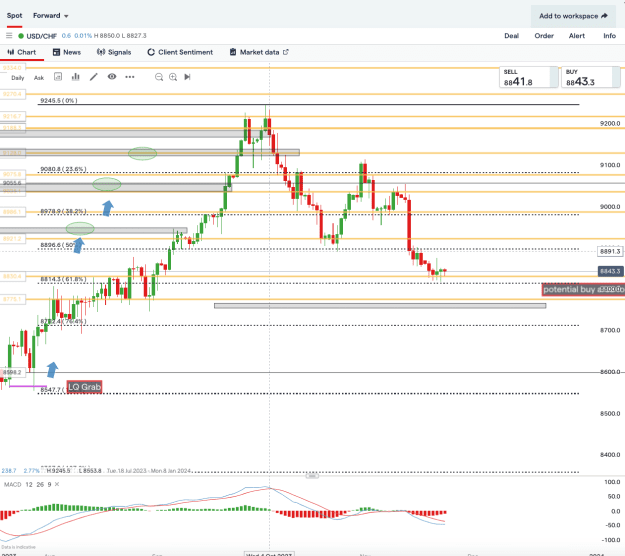Open the Order ticket
Image resolution: width=625 pixels, height=556 pixels.
pyautogui.click(x=544, y=36)
